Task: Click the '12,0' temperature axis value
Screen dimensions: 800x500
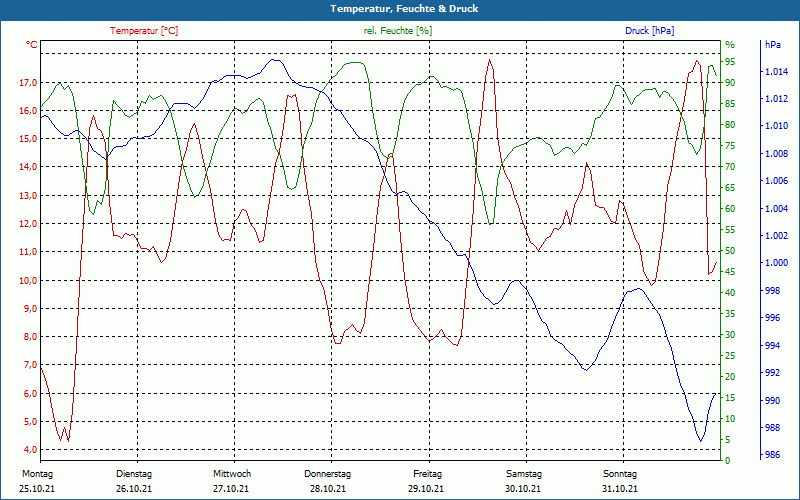Action: (29, 223)
